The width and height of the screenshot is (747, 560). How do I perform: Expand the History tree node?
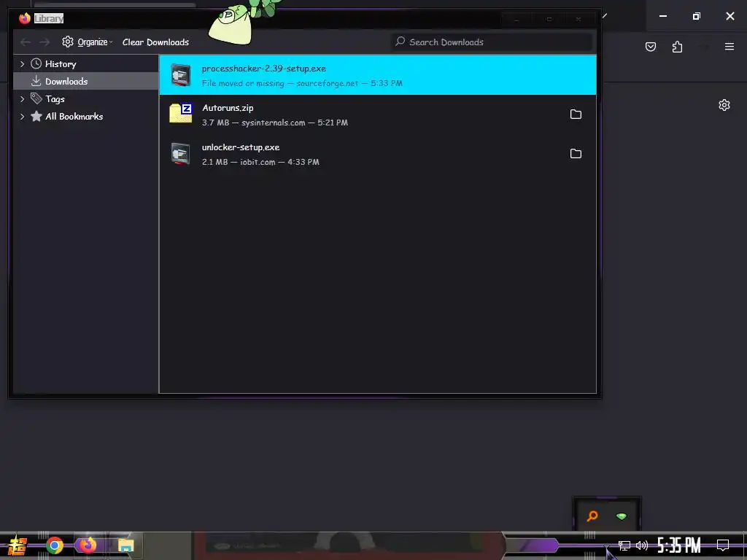[x=22, y=64]
